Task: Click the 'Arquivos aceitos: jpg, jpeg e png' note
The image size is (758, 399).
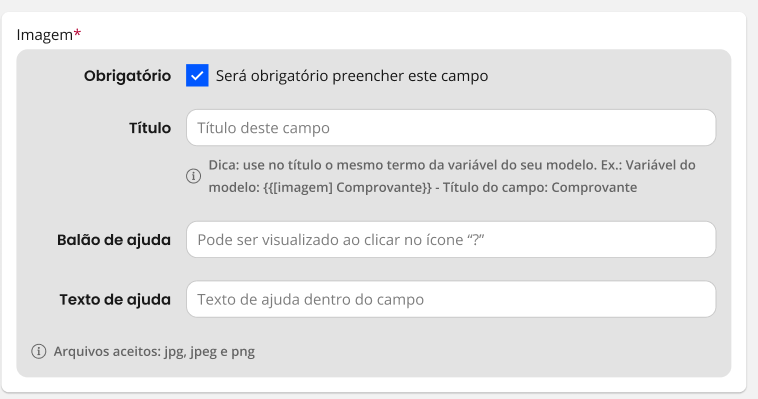Action: tap(154, 352)
